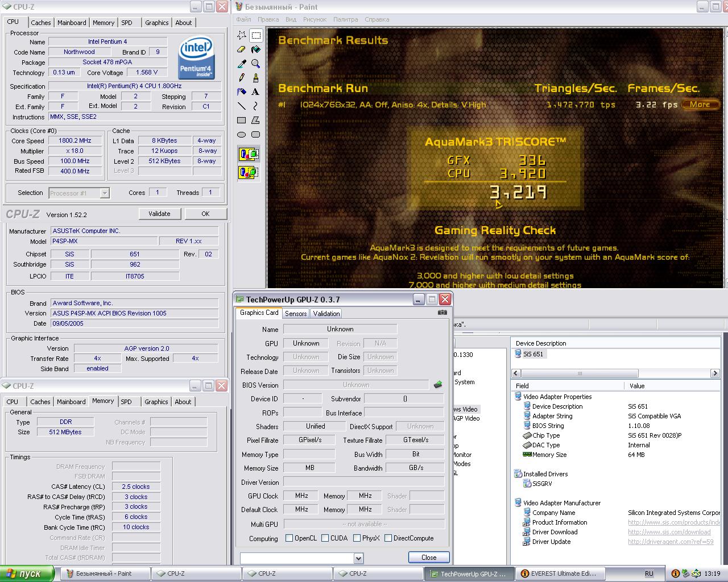Choose the opaque selection option in Paint
Screen dimensions: 728x582
(x=249, y=153)
